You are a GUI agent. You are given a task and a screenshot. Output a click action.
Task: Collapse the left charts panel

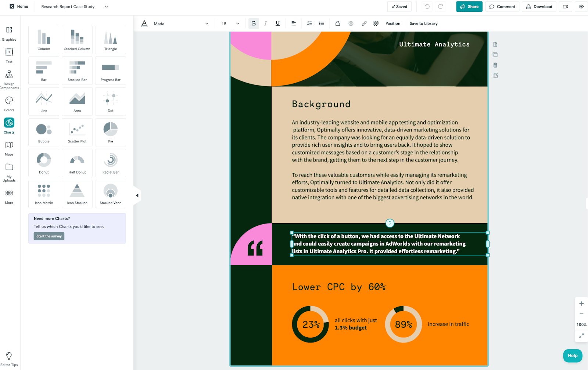[137, 195]
